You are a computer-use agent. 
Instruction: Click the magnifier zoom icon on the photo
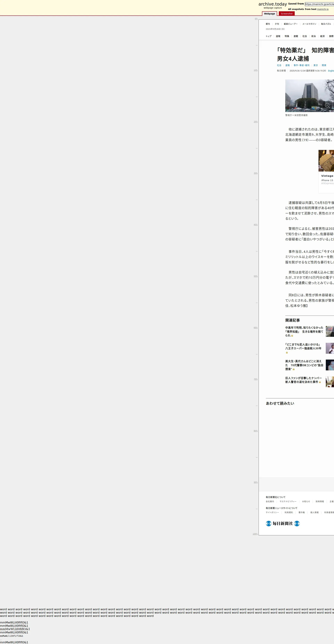(x=327, y=105)
